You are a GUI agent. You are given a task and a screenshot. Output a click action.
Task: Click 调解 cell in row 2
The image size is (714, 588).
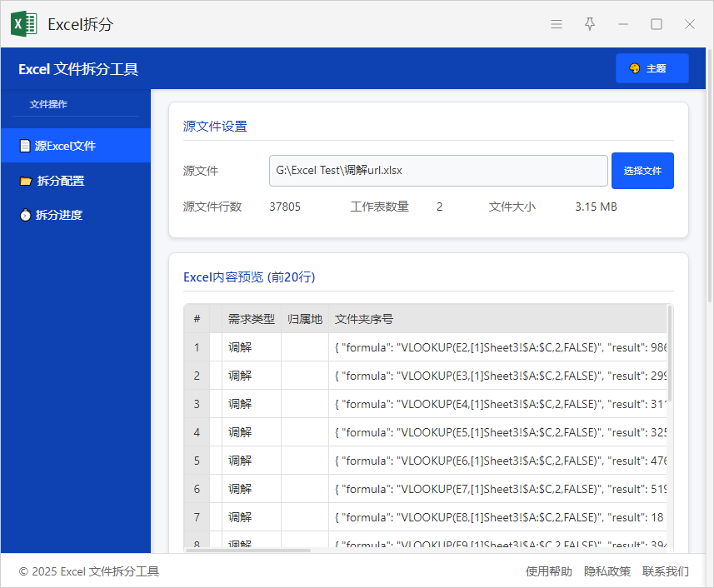(x=252, y=376)
